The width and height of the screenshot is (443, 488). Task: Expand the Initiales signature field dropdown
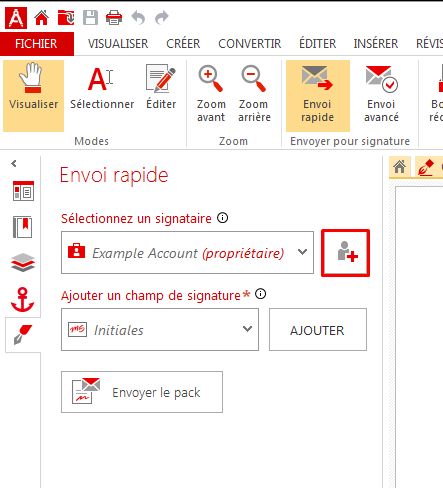click(160, 329)
